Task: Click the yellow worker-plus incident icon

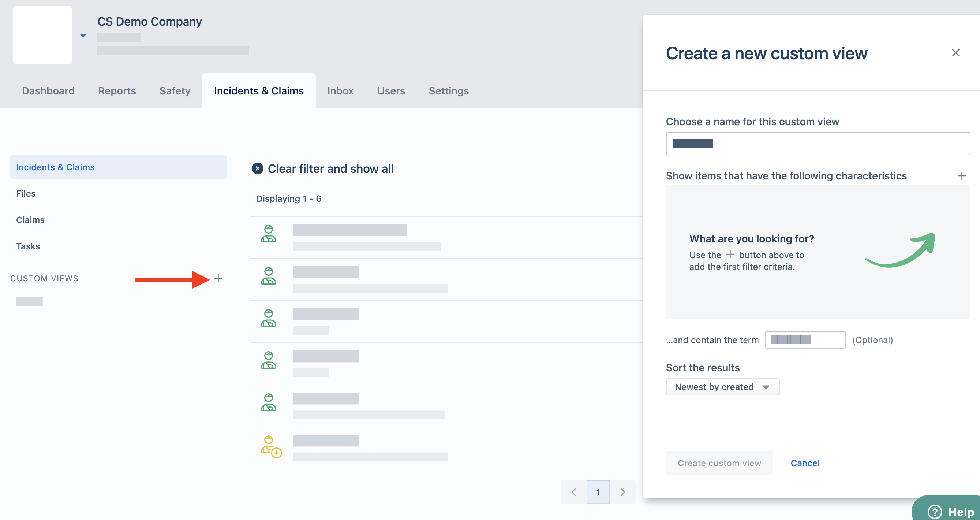Action: [271, 447]
